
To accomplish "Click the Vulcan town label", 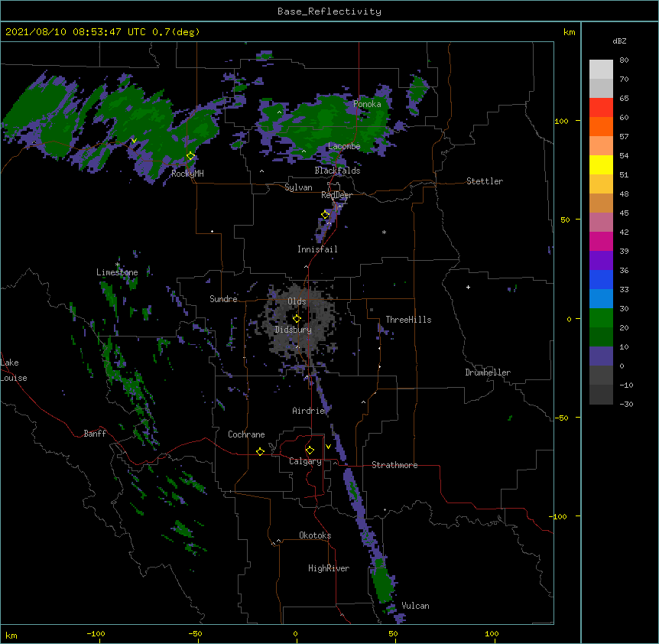I will (x=415, y=606).
